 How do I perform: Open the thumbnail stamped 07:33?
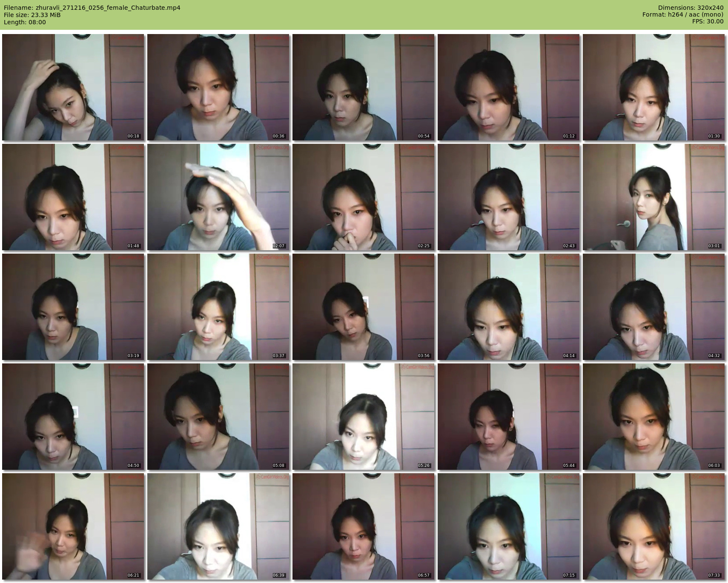pyautogui.click(x=653, y=526)
